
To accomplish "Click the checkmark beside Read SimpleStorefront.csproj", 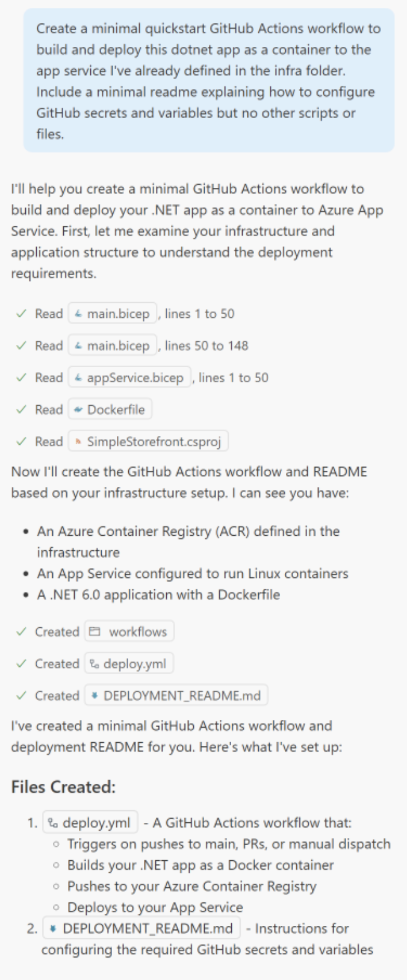I will pos(20,441).
